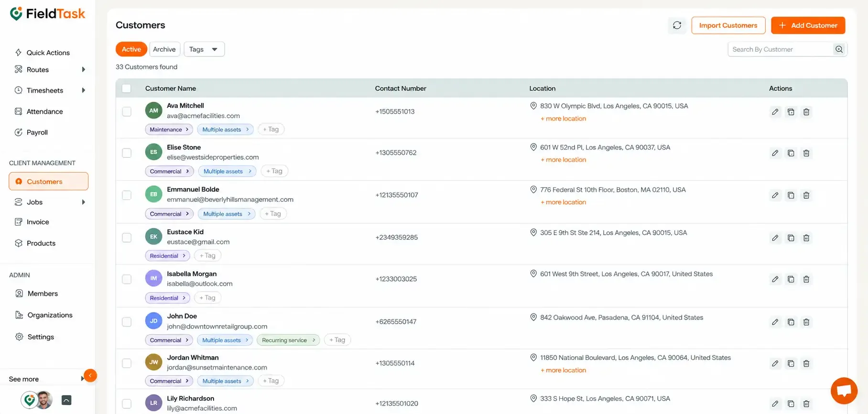Show more locations for Jordan Whitman

[x=563, y=370]
